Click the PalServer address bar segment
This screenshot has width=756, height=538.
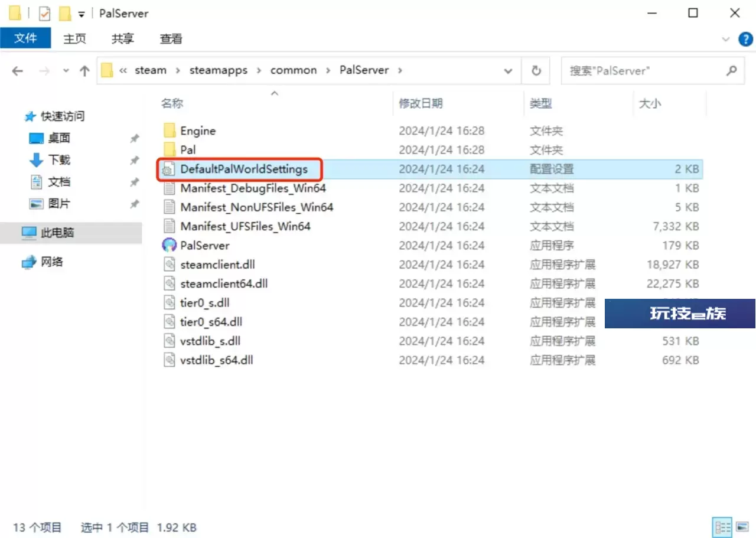pyautogui.click(x=364, y=70)
